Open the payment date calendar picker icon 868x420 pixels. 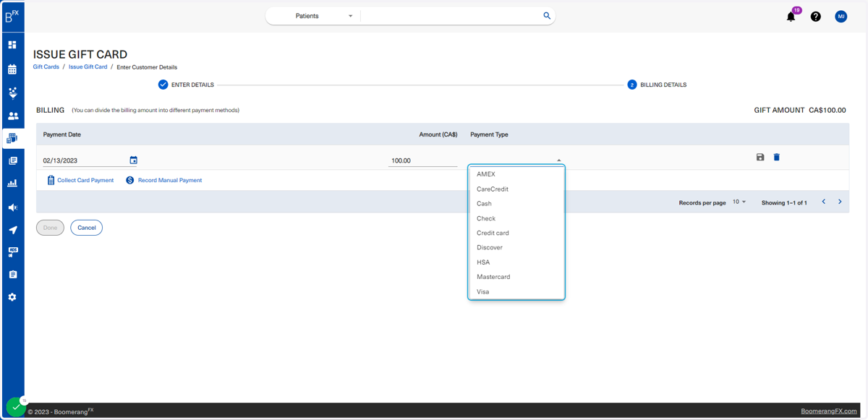[133, 160]
